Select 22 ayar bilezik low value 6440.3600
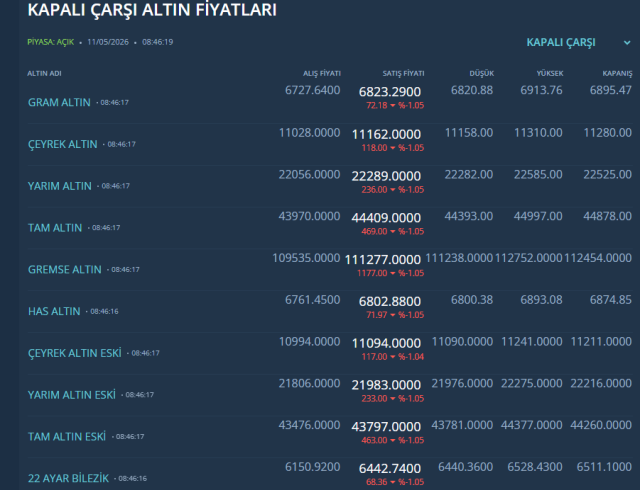Screen dimensions: 640x490 (x=465, y=467)
